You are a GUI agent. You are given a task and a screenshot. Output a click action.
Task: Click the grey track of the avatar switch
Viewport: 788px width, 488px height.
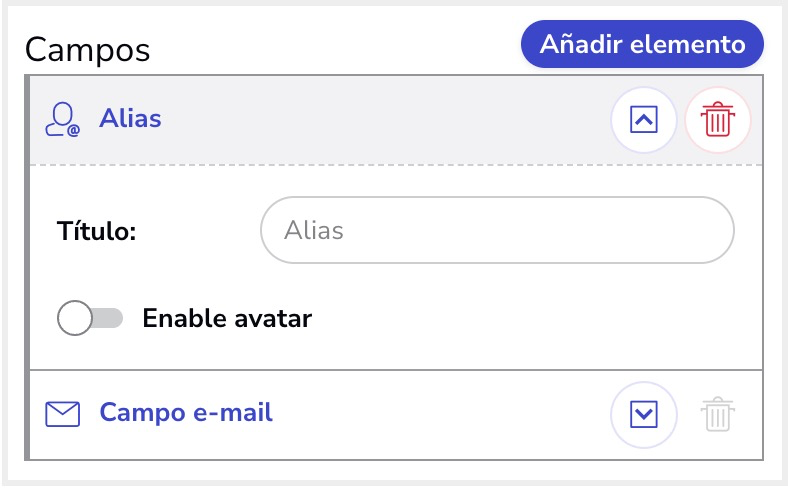point(110,318)
